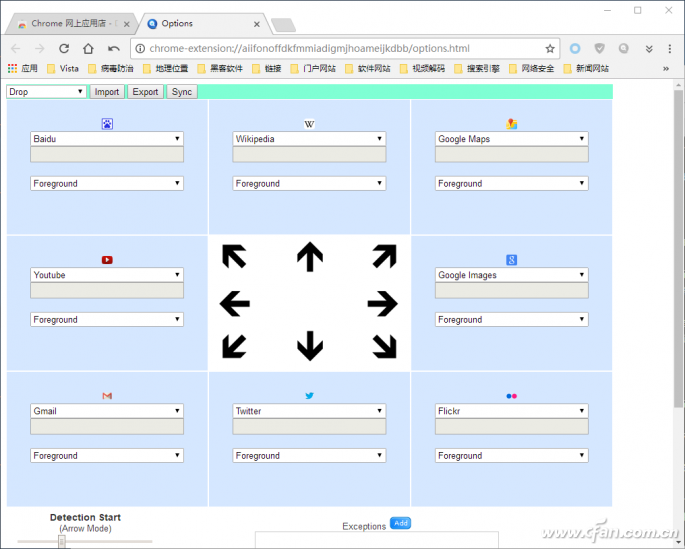The image size is (685, 549).
Task: Click the Sync button
Action: (182, 92)
